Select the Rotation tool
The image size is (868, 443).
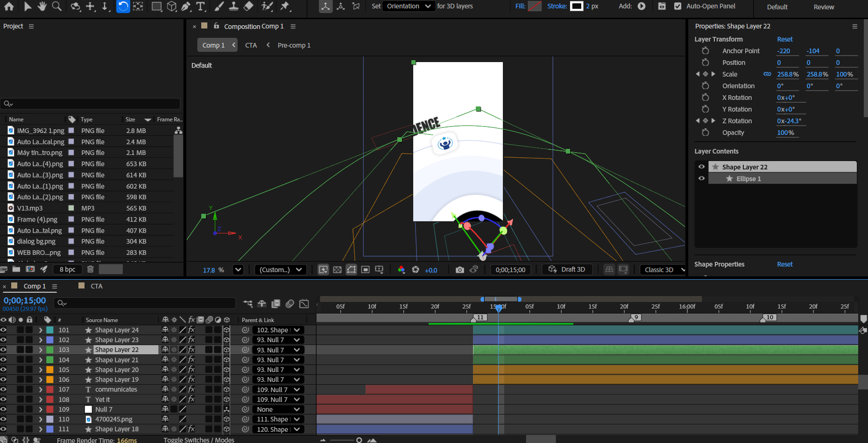[x=122, y=6]
